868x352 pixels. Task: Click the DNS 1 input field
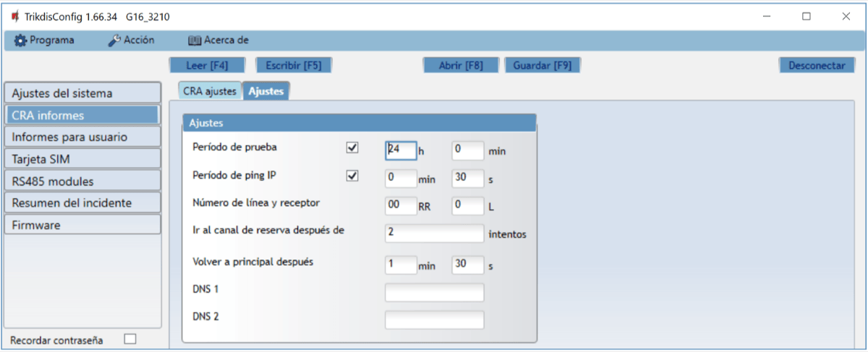[x=434, y=293]
